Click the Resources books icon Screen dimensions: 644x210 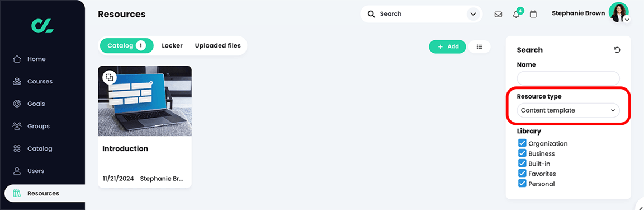[17, 193]
